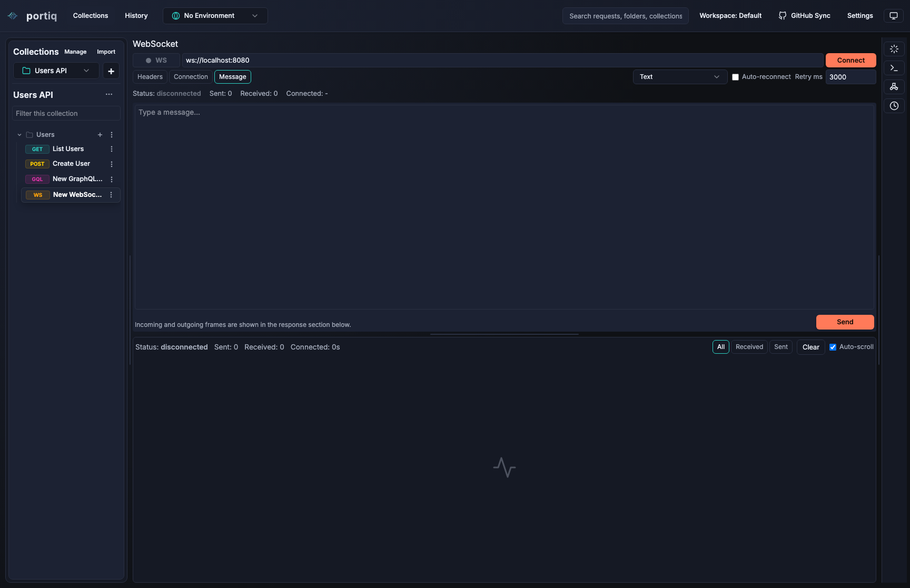
Task: Switch to the Headers tab
Action: click(x=150, y=77)
